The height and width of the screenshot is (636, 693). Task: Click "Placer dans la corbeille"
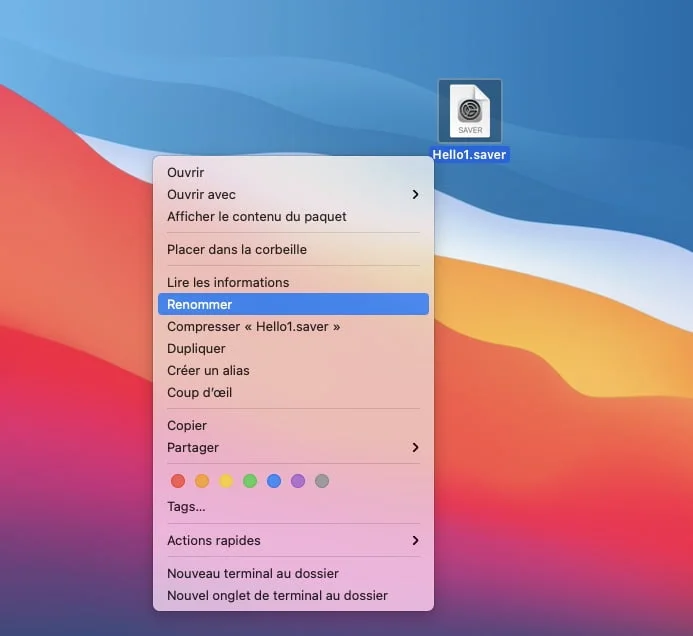237,250
